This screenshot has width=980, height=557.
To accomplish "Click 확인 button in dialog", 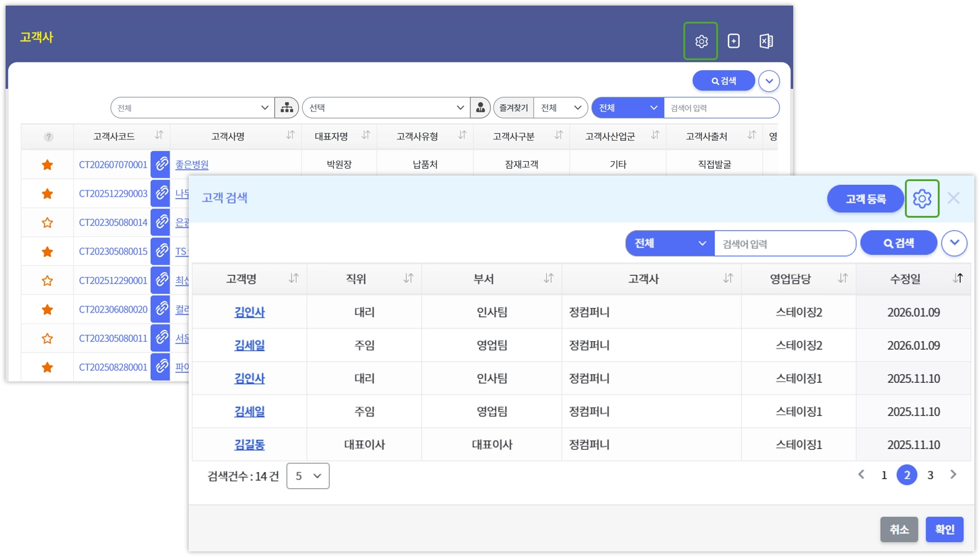I will click(x=945, y=529).
